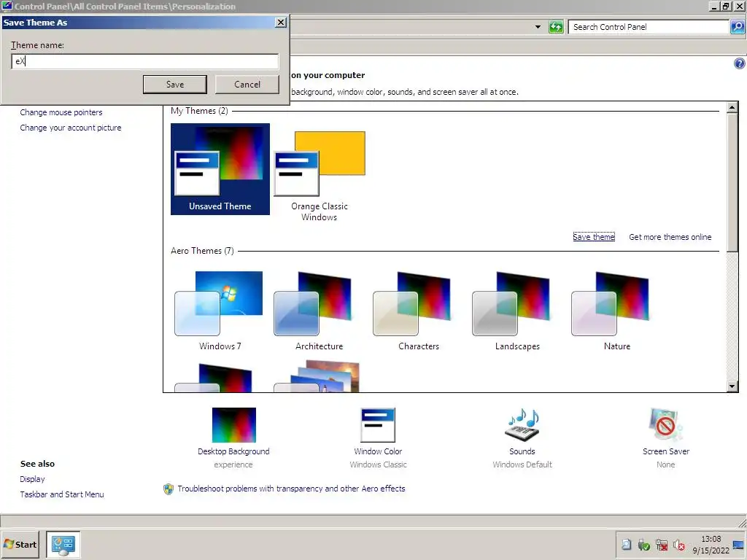Image resolution: width=747 pixels, height=560 pixels.
Task: Click the Action Center tray icon
Action: point(627,544)
